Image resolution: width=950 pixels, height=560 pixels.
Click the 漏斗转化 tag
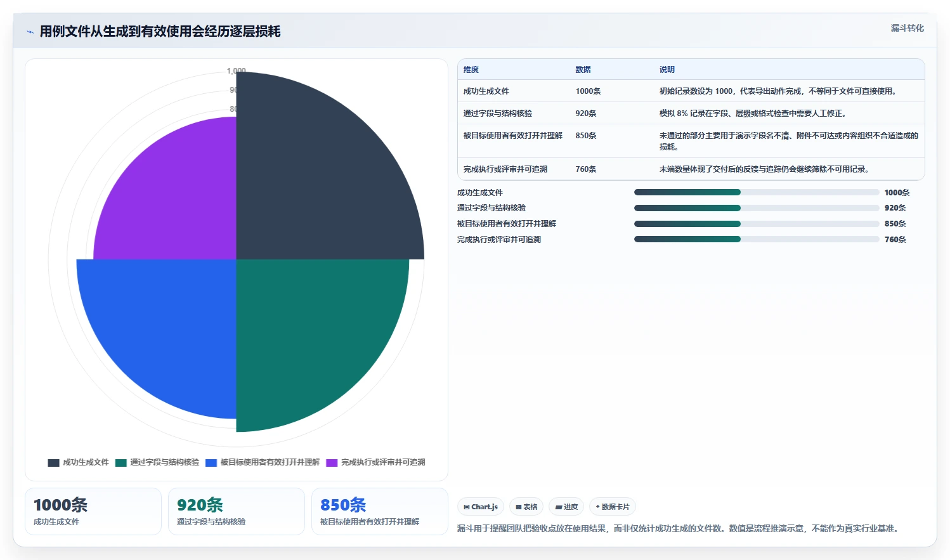907,28
